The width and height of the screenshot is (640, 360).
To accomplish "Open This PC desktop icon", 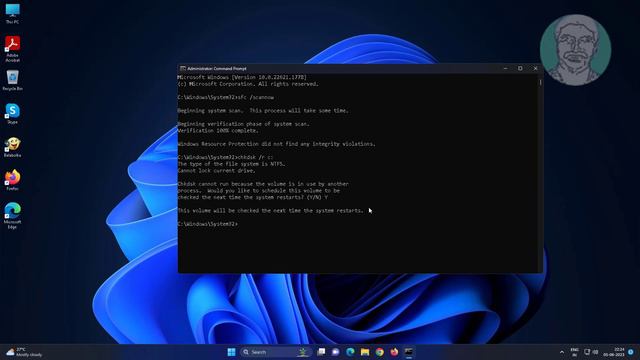I will (x=12, y=13).
